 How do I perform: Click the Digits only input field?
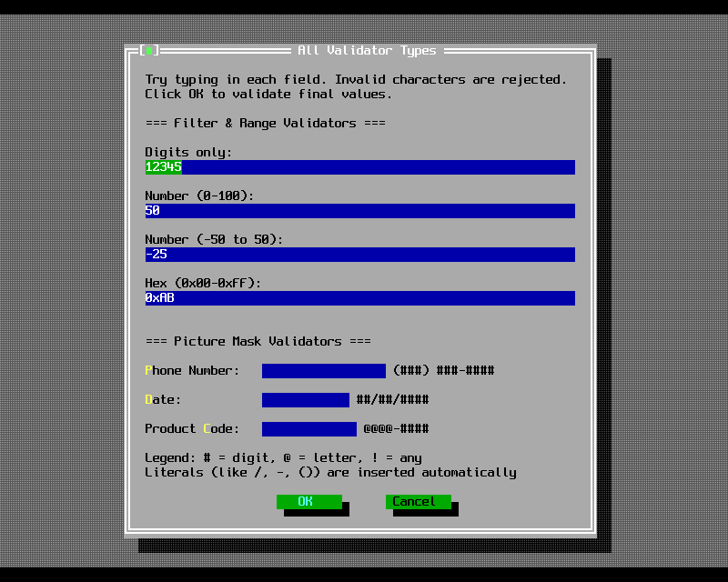pos(359,167)
